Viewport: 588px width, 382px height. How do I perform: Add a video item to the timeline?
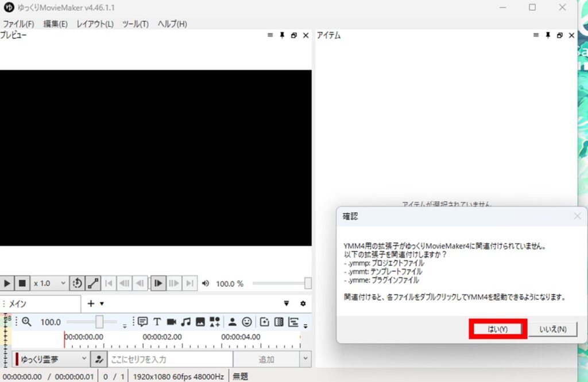pos(172,322)
